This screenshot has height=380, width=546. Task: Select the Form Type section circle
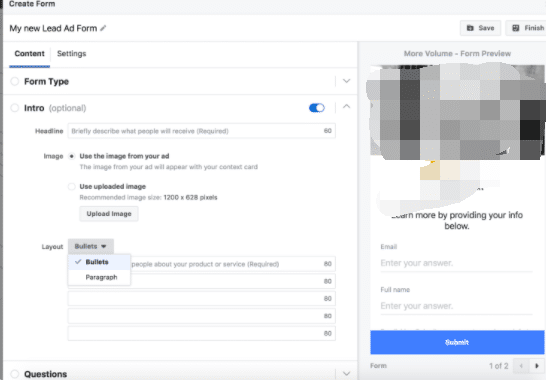pyautogui.click(x=15, y=81)
